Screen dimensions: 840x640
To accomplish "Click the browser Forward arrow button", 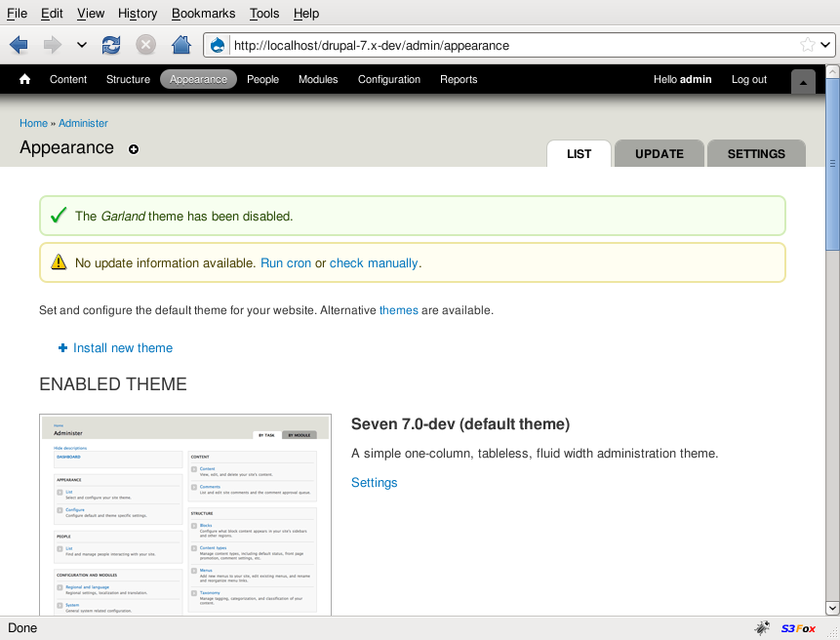I will (x=53, y=45).
